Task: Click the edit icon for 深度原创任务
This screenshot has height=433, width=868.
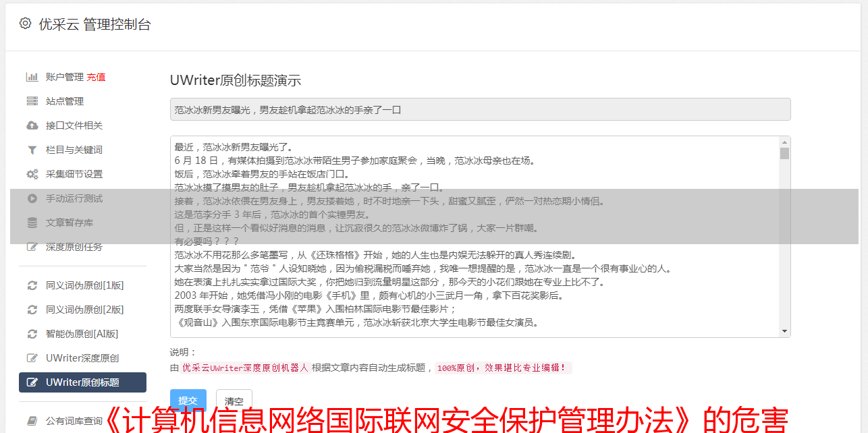Action: (32, 247)
